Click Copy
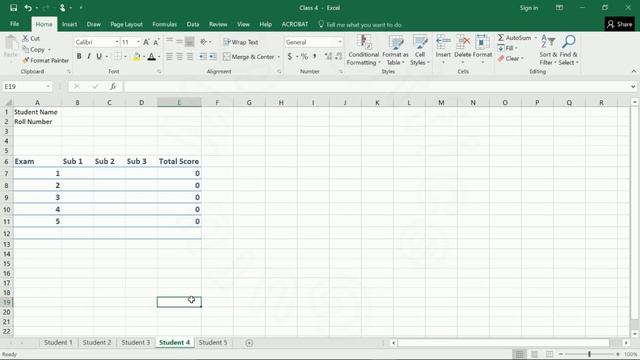Screen dimensions: 640x360 [34, 49]
